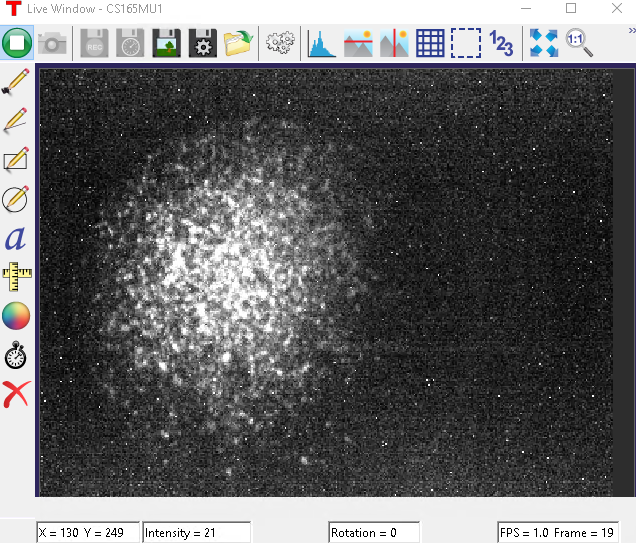Click the X Y coordinates field
636x543 pixels.
point(88,532)
